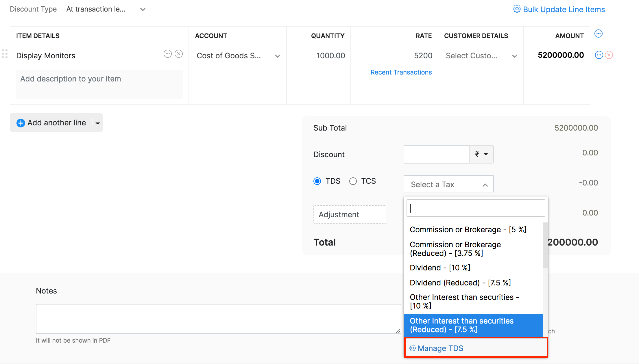Remove Display Monitors using the cross icon
Image resolution: width=639 pixels, height=364 pixels.
pyautogui.click(x=179, y=54)
